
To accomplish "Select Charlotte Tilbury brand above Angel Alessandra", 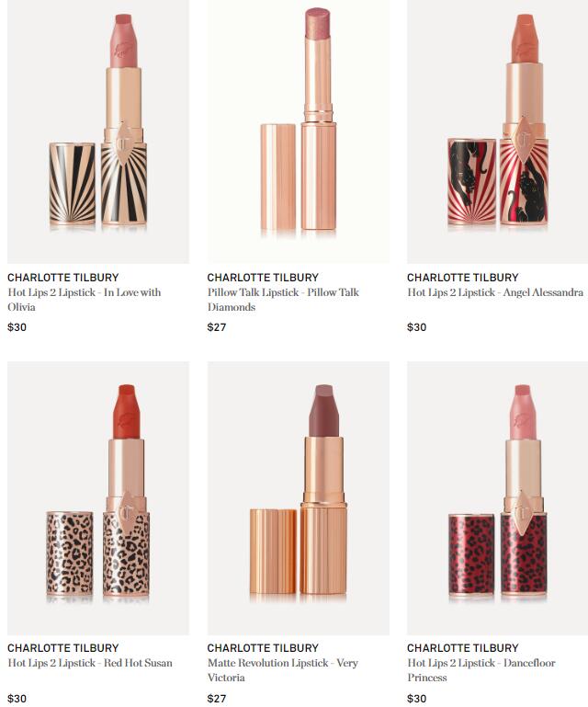I will click(x=463, y=278).
